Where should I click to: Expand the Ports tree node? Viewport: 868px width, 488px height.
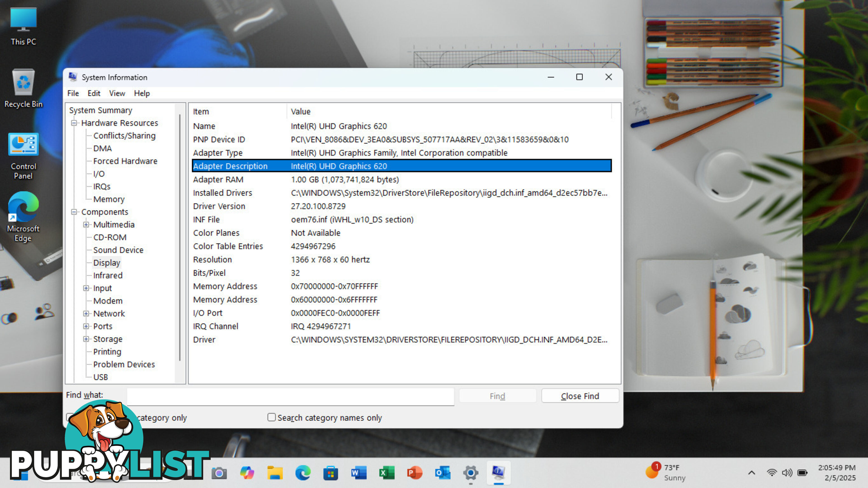(86, 326)
